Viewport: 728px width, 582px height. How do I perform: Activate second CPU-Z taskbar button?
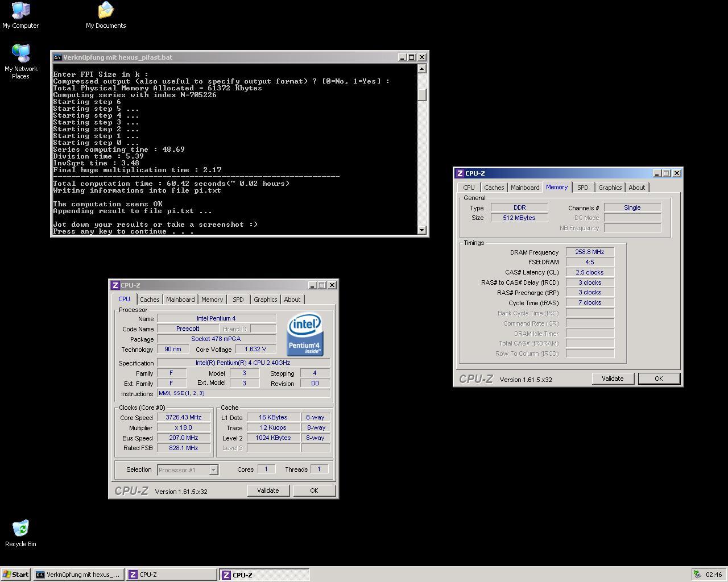[264, 575]
